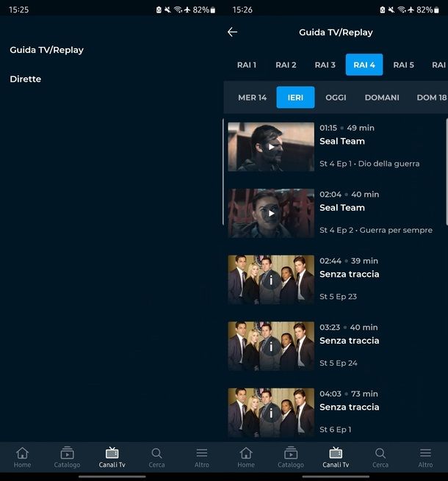Show info for Senza traccia St 5 Ep 24
448x481 pixels.
click(x=271, y=347)
